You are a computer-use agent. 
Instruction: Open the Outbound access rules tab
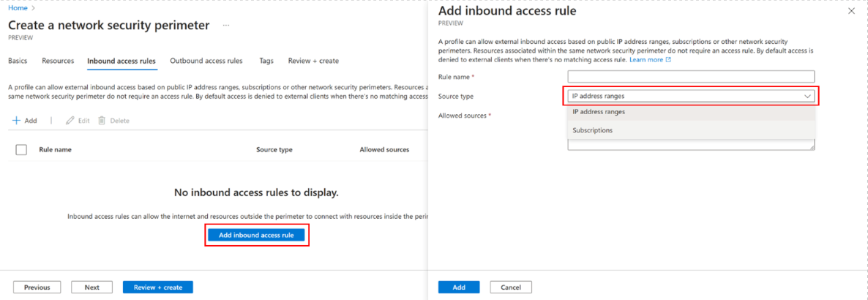pos(206,61)
